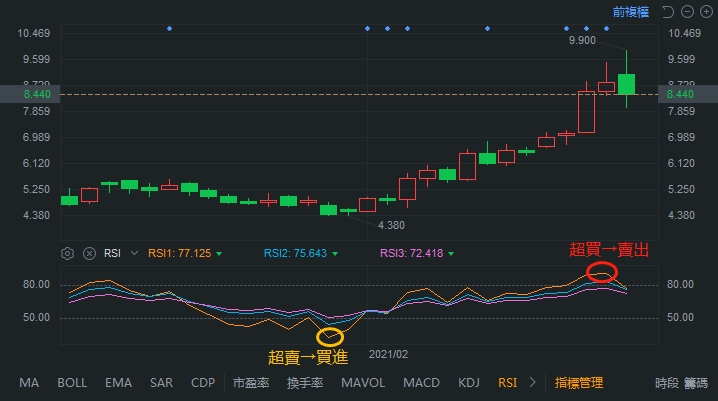Select the MA indicator tab
Image resolution: width=718 pixels, height=401 pixels.
(x=29, y=383)
